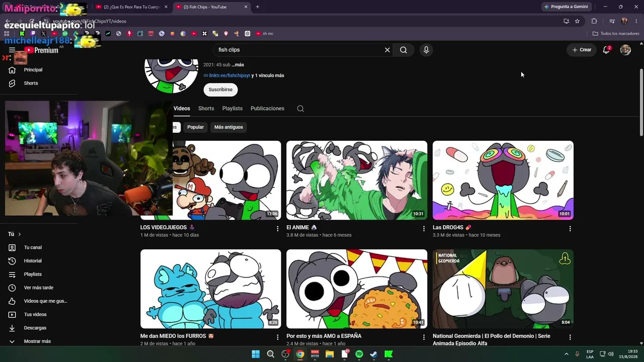The height and width of the screenshot is (362, 644).
Task: Filter videos by Popular
Action: pyautogui.click(x=196, y=127)
